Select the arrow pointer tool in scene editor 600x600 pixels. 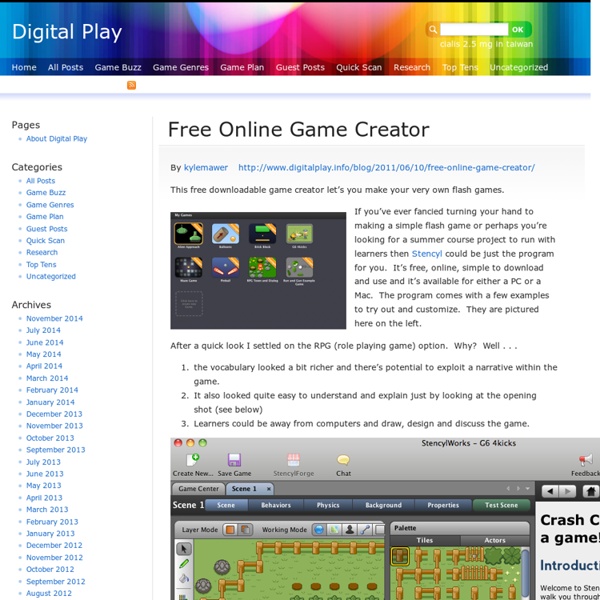(x=184, y=549)
